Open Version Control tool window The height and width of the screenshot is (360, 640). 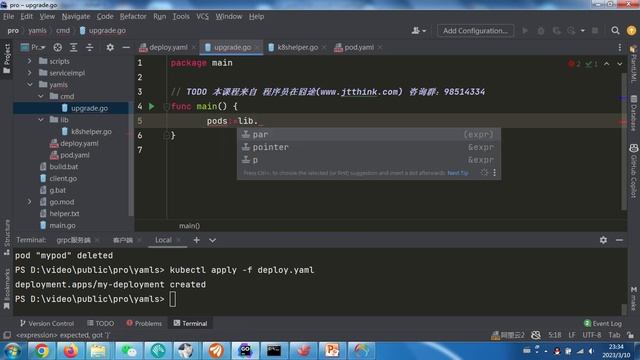(x=47, y=323)
